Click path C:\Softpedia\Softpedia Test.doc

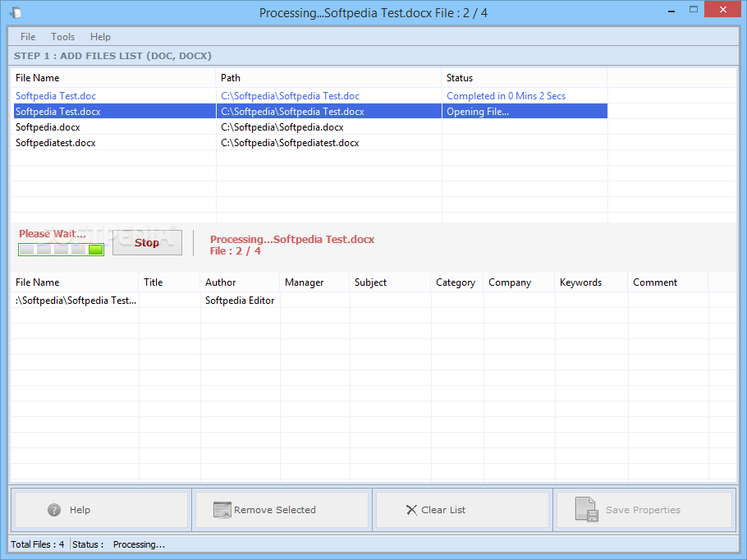[290, 96]
